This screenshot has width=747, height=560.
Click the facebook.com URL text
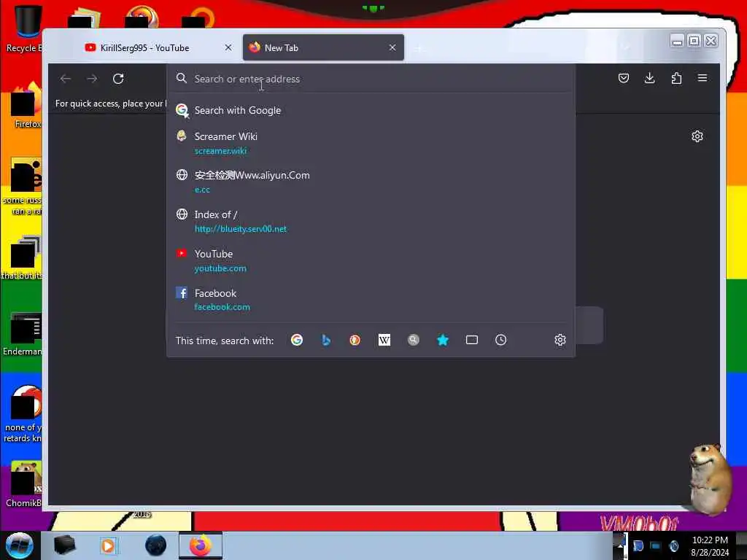pos(222,307)
